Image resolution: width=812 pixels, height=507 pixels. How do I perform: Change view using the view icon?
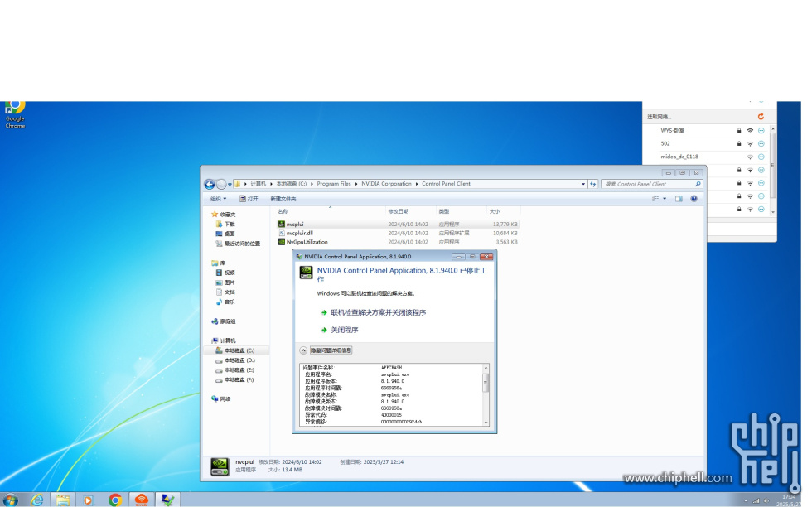655,199
